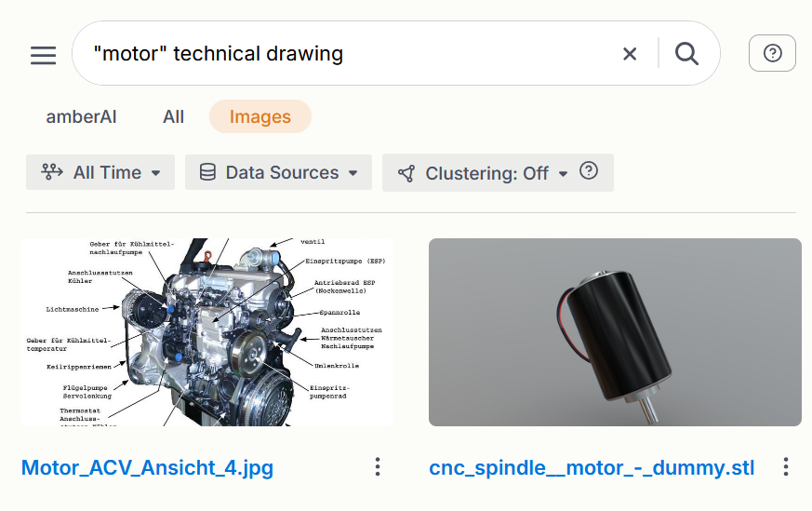Viewport: 812px width, 511px height.
Task: Open more options for Motor_ACV_Ansicht_4.jpg
Action: 377,466
